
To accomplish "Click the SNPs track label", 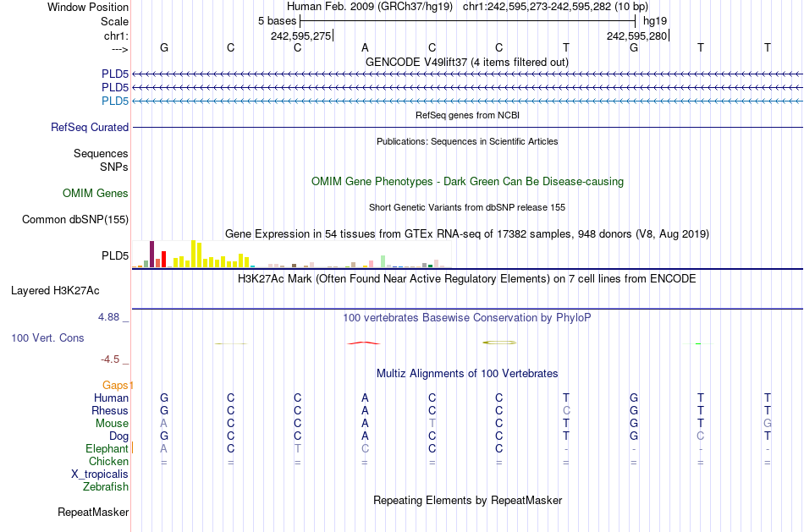I will [114, 167].
